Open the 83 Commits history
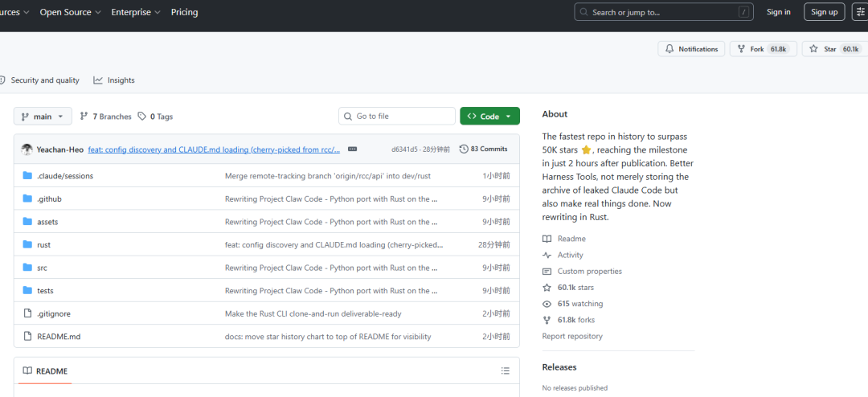This screenshot has width=868, height=397. coord(483,149)
